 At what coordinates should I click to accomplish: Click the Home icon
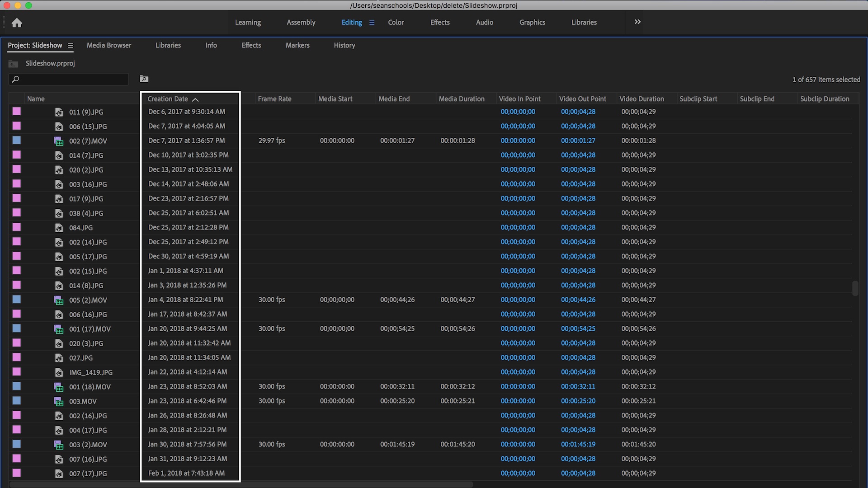(x=17, y=23)
